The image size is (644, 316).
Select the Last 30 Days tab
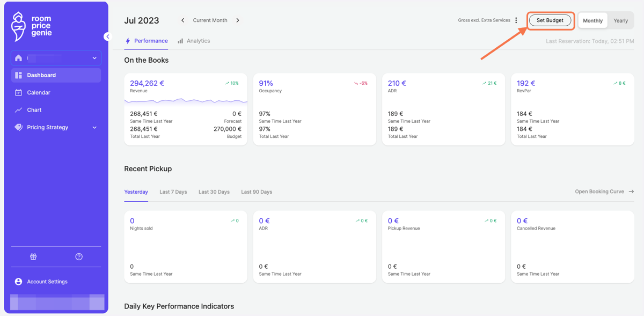(x=214, y=192)
